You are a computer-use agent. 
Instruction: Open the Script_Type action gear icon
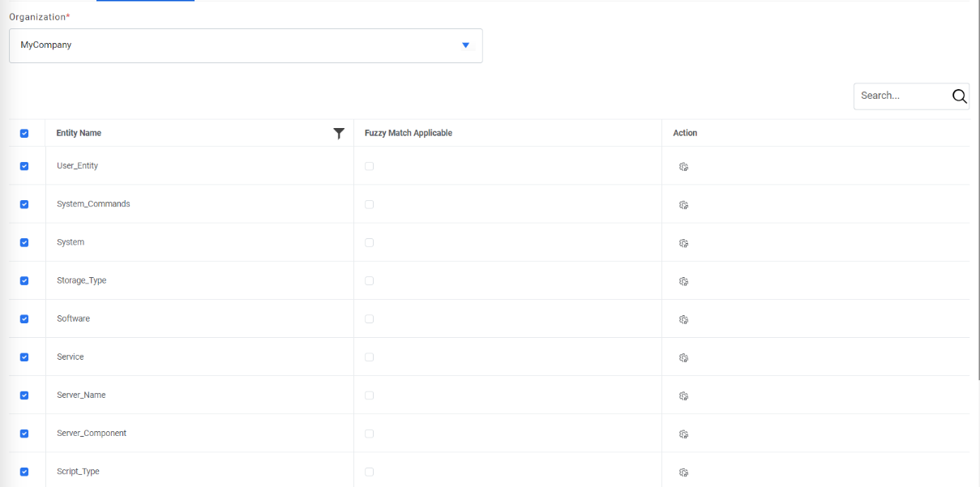click(683, 472)
